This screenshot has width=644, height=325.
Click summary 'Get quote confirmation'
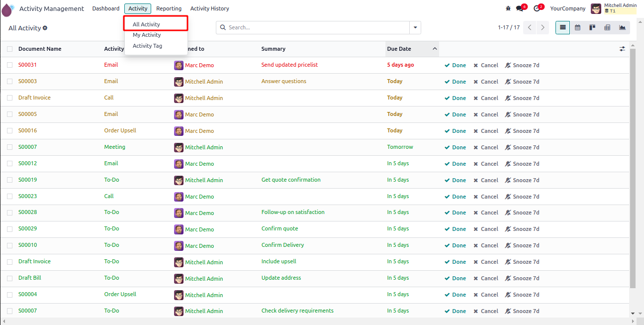point(291,180)
